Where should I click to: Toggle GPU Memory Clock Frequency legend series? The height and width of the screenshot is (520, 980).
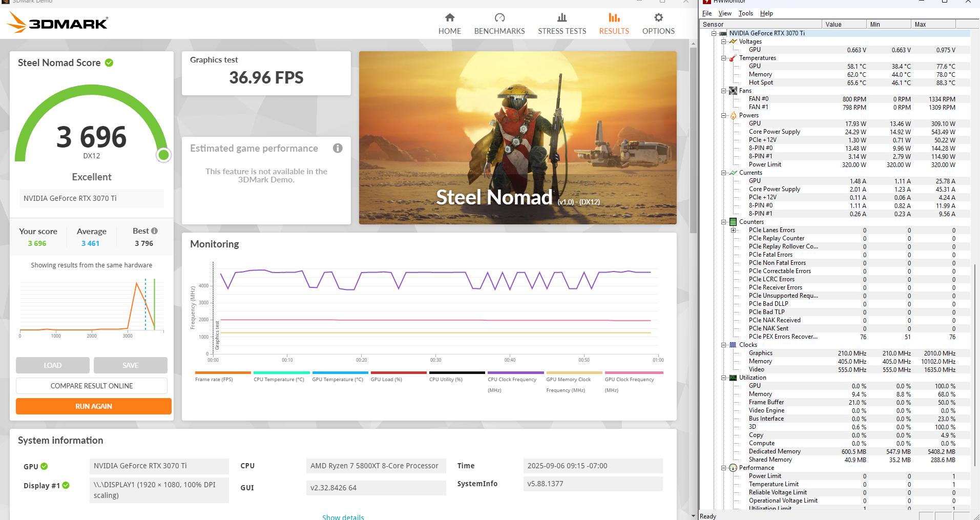tap(574, 382)
